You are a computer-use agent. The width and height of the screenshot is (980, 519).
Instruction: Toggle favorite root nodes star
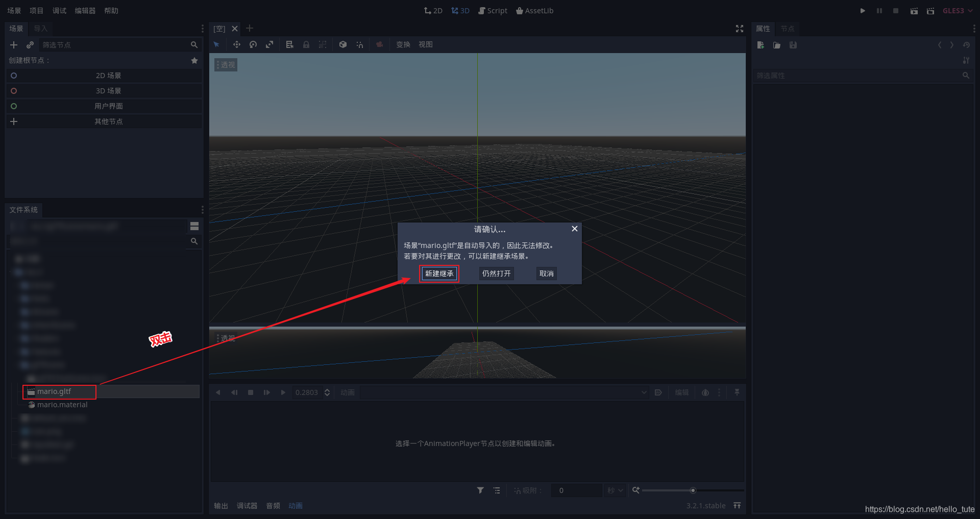click(194, 60)
